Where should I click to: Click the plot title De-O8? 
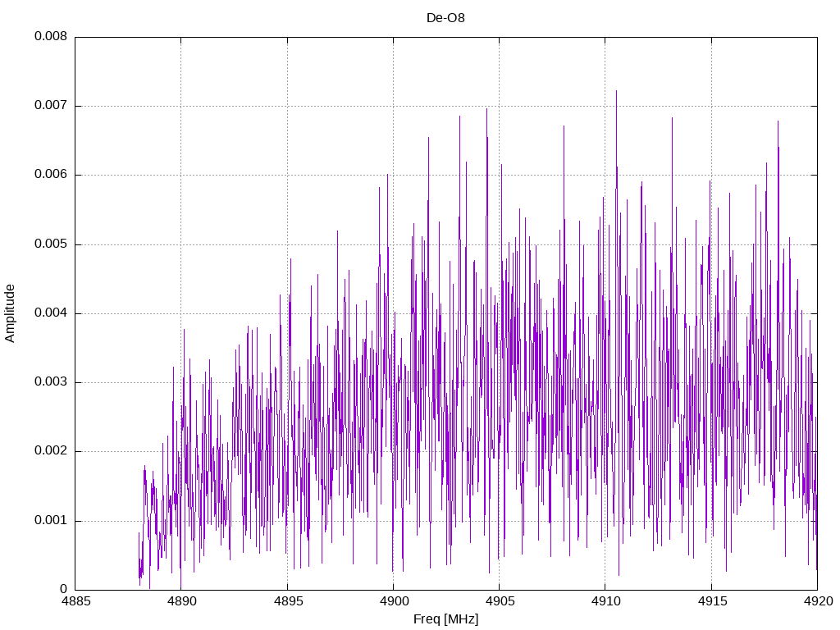coord(445,18)
